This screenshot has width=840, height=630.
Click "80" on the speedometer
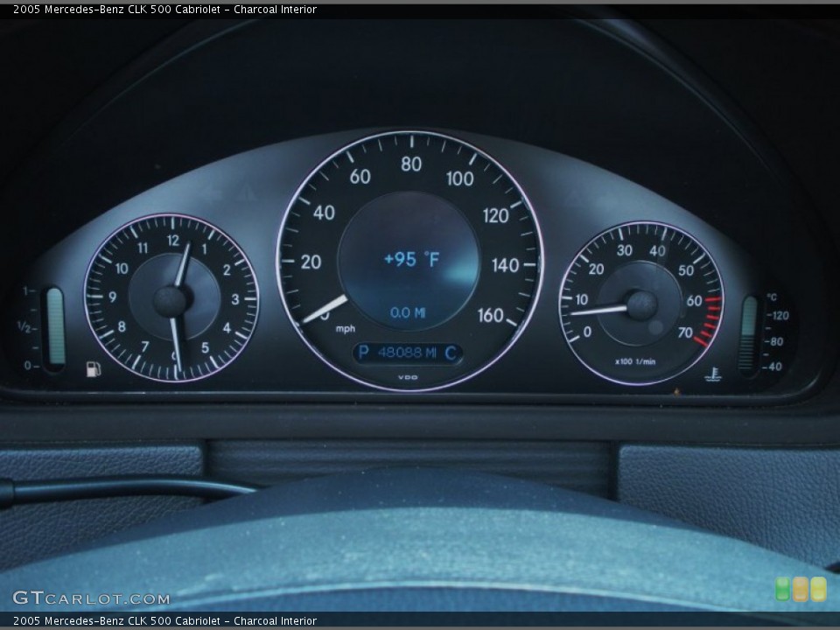(x=411, y=164)
